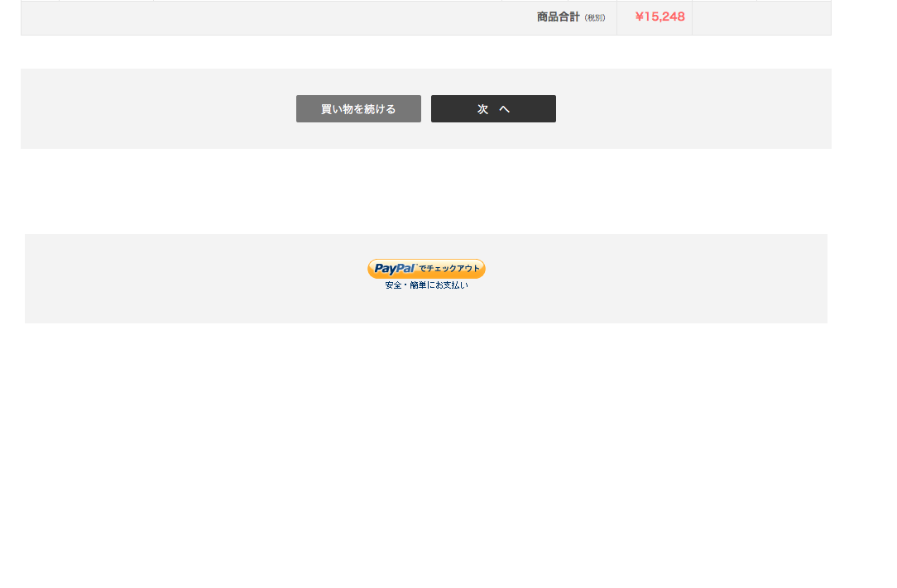
Task: Click でチェックアウト text on the yellow button
Action: (449, 268)
